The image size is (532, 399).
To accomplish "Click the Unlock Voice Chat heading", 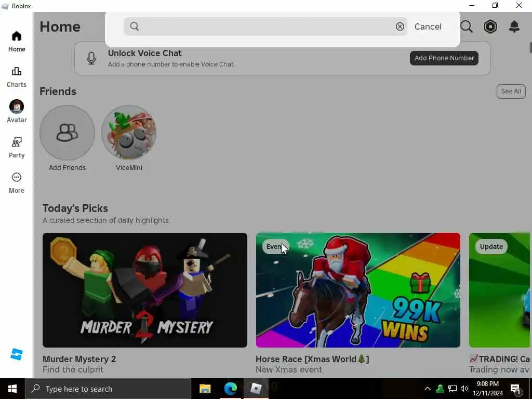I will click(x=144, y=54).
